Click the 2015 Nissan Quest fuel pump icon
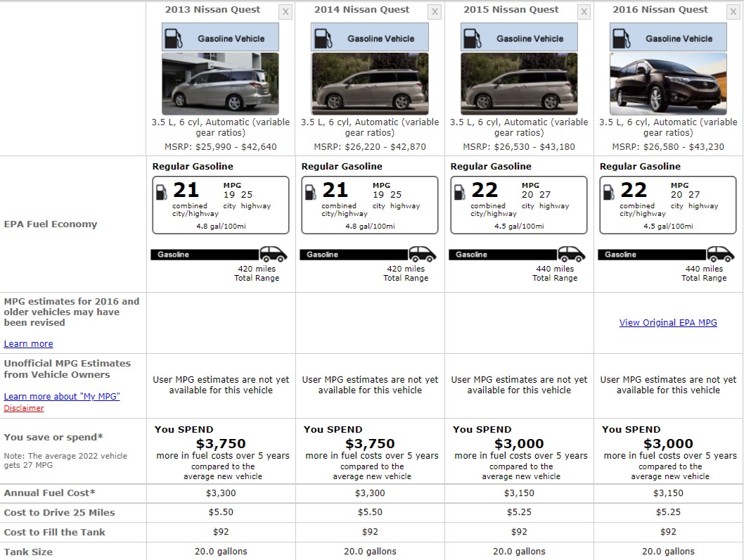 pyautogui.click(x=472, y=39)
